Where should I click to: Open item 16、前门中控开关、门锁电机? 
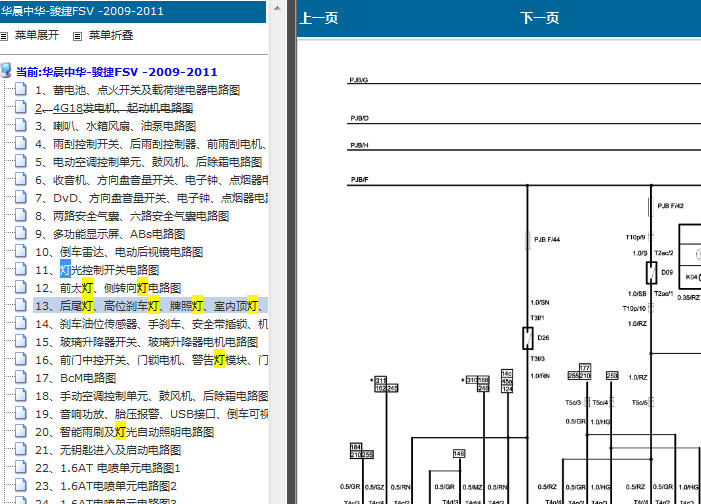click(x=151, y=360)
